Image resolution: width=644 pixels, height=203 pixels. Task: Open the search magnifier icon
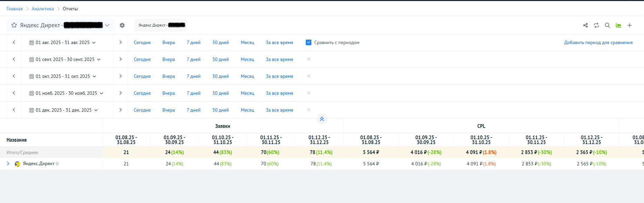coord(607,25)
